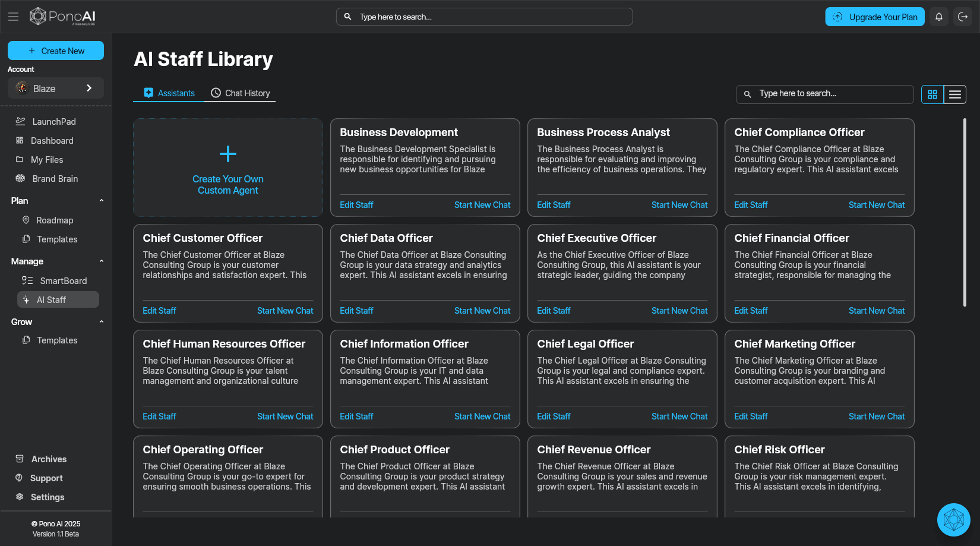Switch to the Chat History tab
The image size is (980, 546).
pos(241,93)
